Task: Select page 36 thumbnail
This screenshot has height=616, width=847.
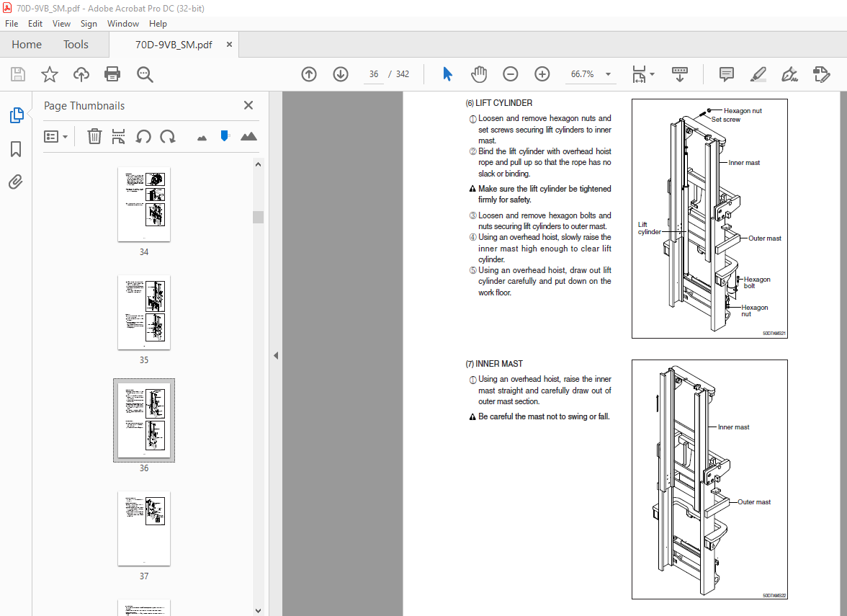Action: coord(144,421)
